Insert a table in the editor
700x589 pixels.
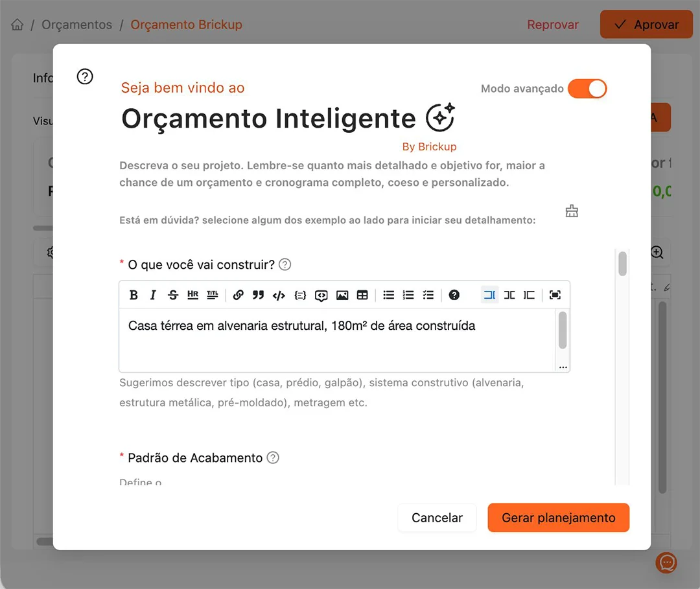point(362,295)
